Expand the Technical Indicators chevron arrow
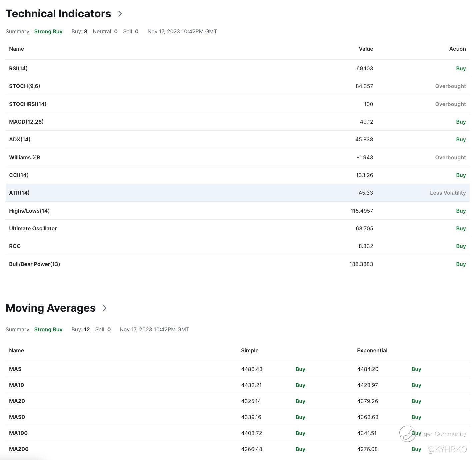The image size is (476, 460). click(120, 14)
